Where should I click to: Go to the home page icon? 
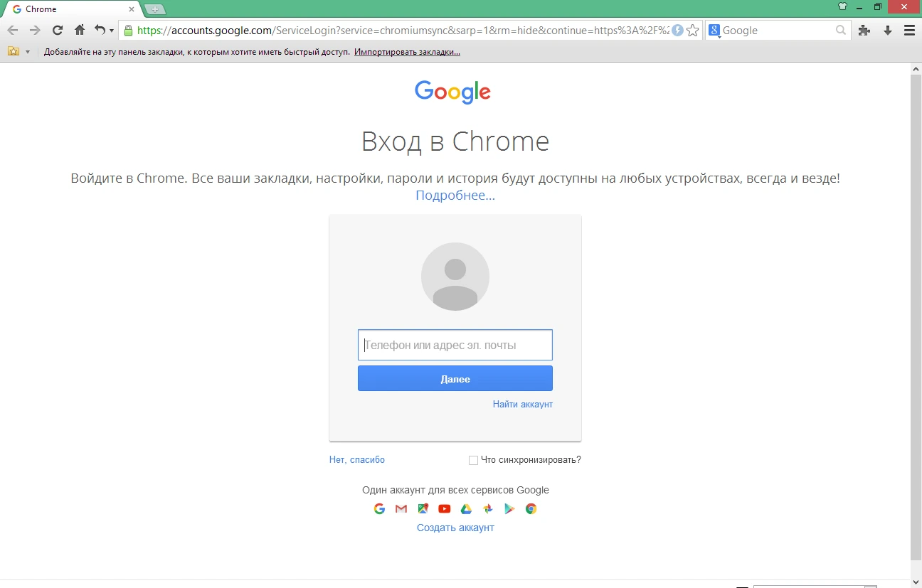(80, 31)
